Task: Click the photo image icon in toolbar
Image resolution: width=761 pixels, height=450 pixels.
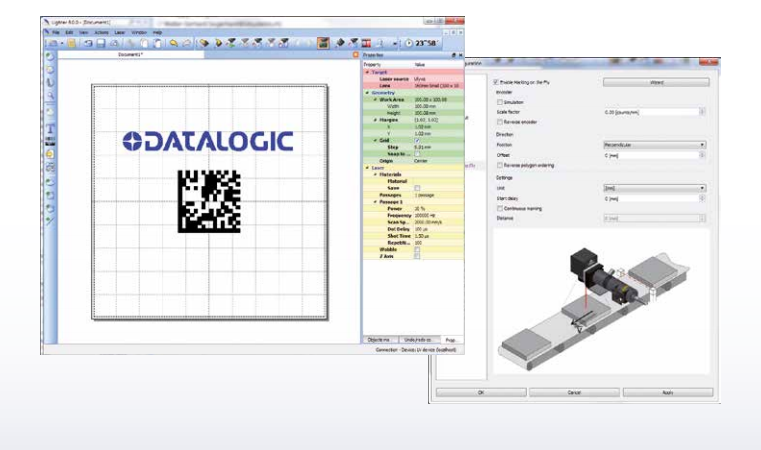Action: (x=324, y=46)
